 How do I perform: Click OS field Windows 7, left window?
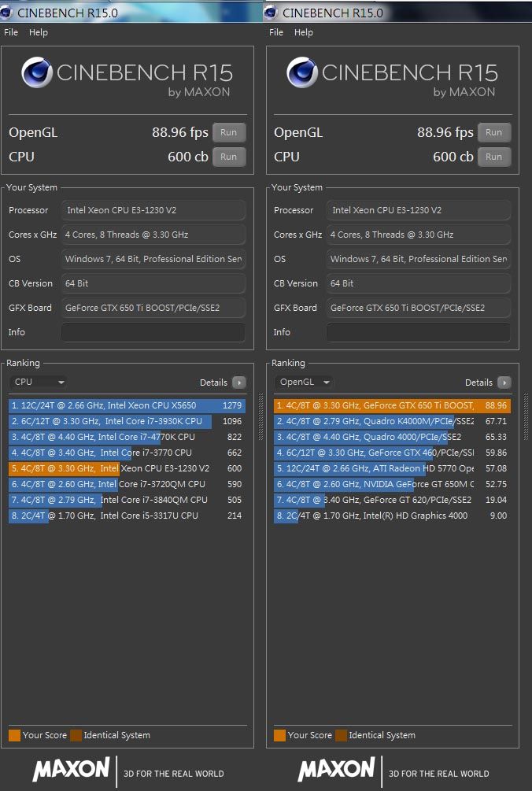pos(153,259)
